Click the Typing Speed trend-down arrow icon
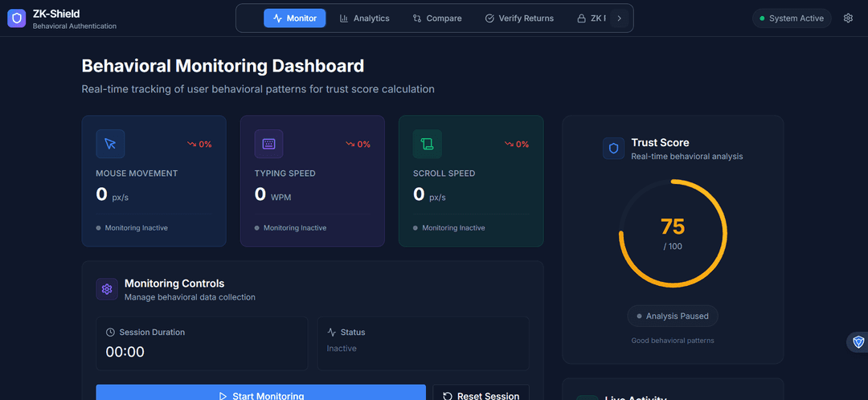This screenshot has height=400, width=868. point(350,144)
